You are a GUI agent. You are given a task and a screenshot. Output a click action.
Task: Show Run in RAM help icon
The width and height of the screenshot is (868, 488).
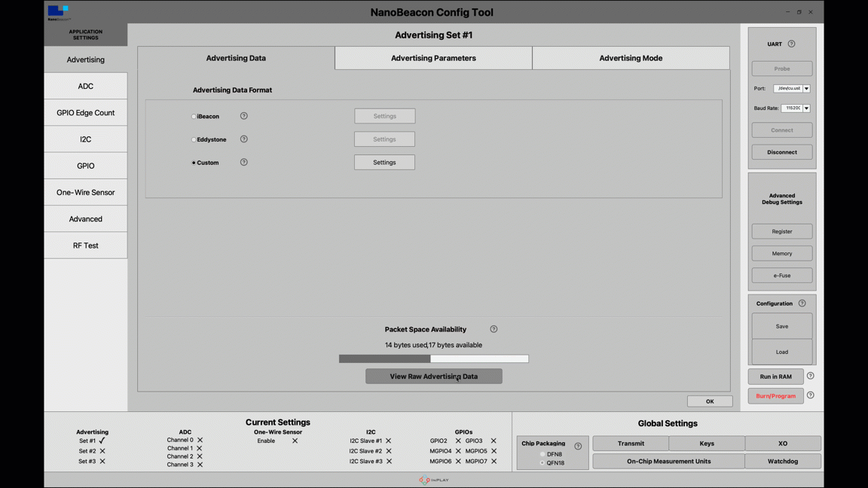(810, 376)
